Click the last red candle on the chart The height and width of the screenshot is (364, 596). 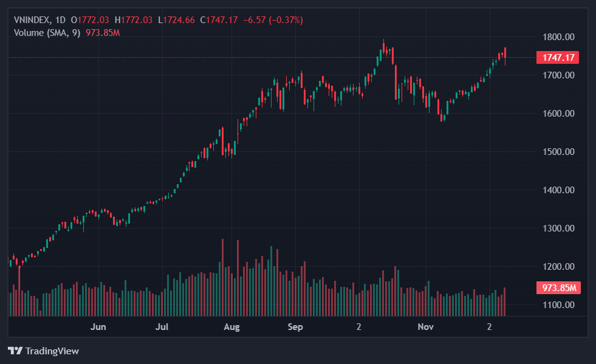click(x=505, y=53)
